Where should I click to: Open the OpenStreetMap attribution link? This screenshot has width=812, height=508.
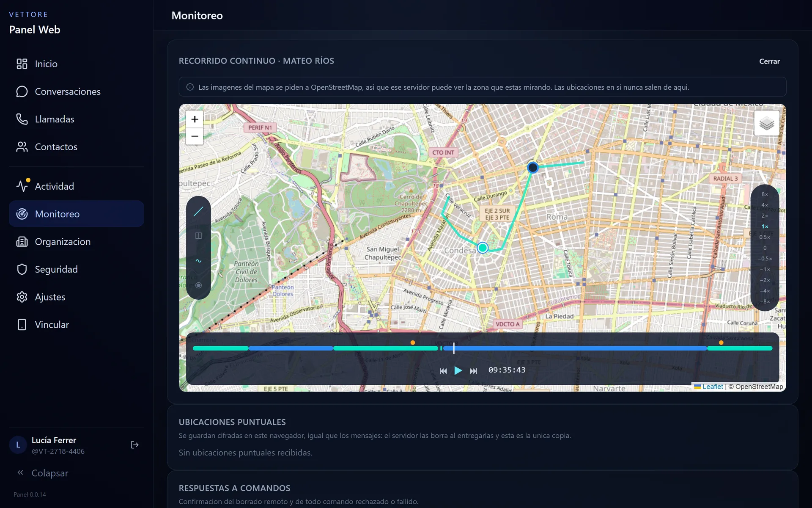point(759,387)
